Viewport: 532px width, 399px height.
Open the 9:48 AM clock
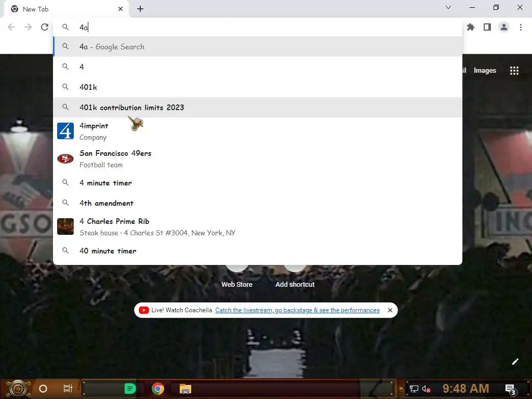coord(465,388)
